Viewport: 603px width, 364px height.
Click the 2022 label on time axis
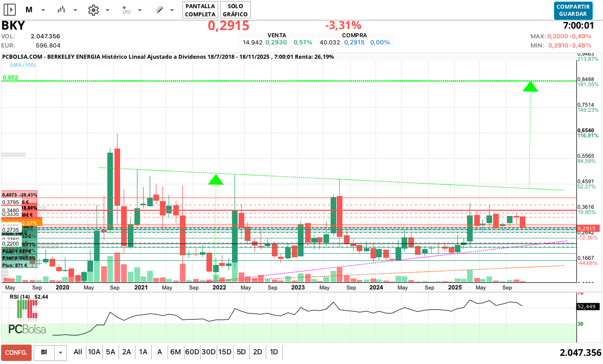[219, 287]
